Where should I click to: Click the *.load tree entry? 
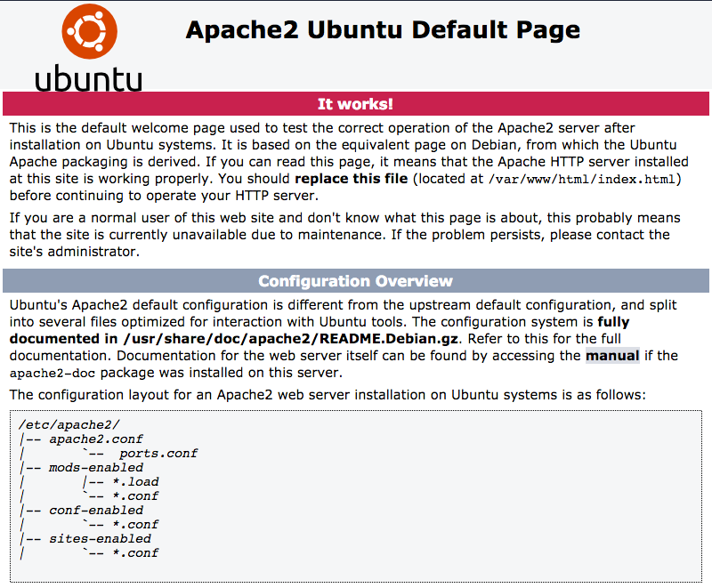point(135,482)
